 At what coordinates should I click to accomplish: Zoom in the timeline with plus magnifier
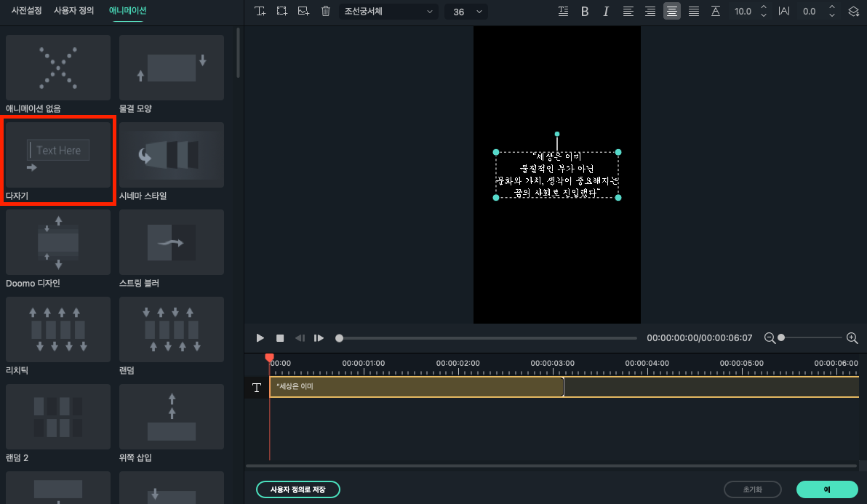[x=852, y=337]
